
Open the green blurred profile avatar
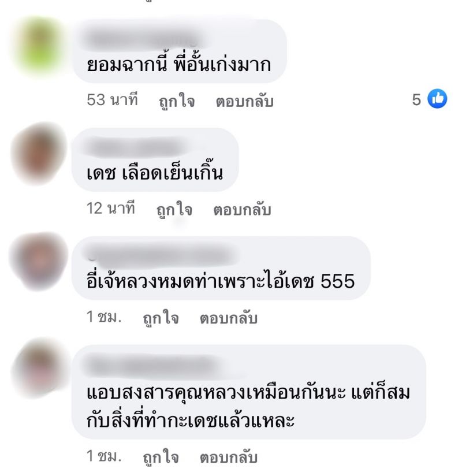39,47
